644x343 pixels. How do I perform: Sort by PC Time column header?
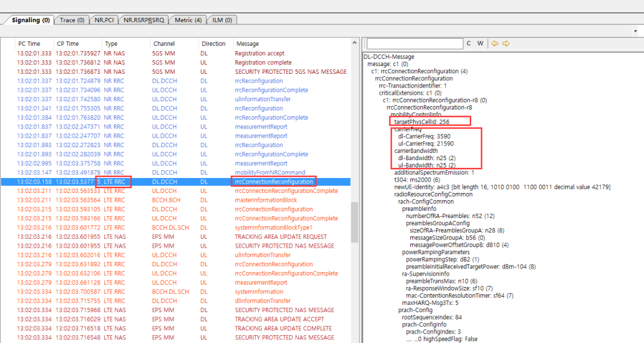coord(34,43)
